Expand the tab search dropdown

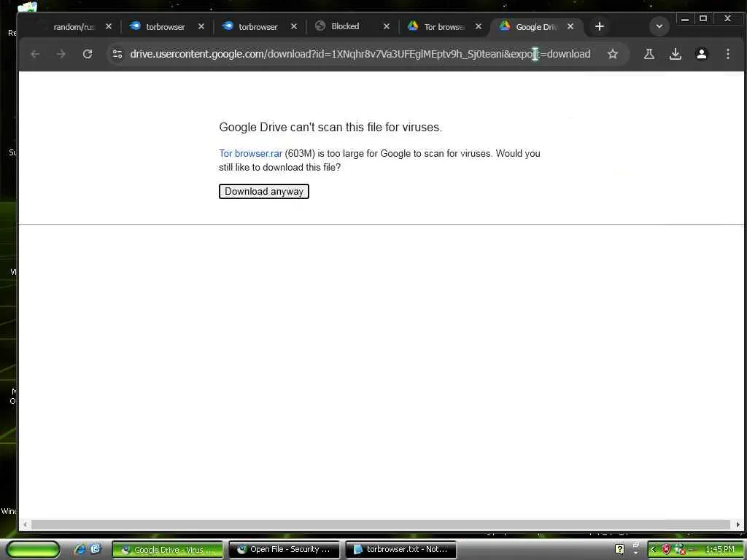pyautogui.click(x=659, y=27)
